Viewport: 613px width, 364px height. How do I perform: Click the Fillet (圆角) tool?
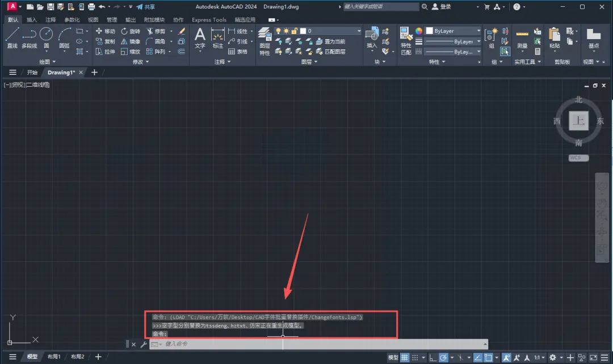tap(156, 41)
